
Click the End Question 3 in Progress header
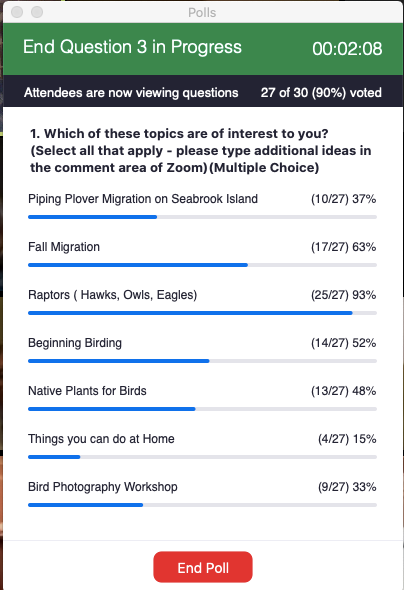point(132,47)
